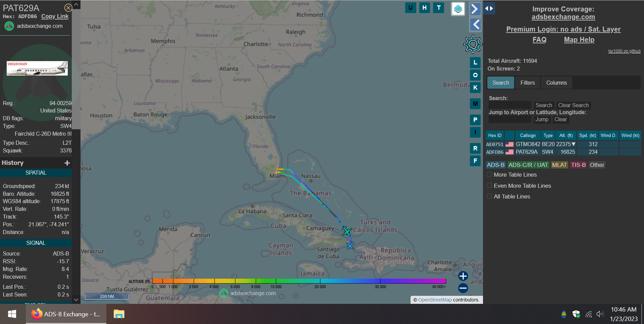This screenshot has height=324, width=644.
Task: Click the K map button
Action: pyautogui.click(x=475, y=88)
